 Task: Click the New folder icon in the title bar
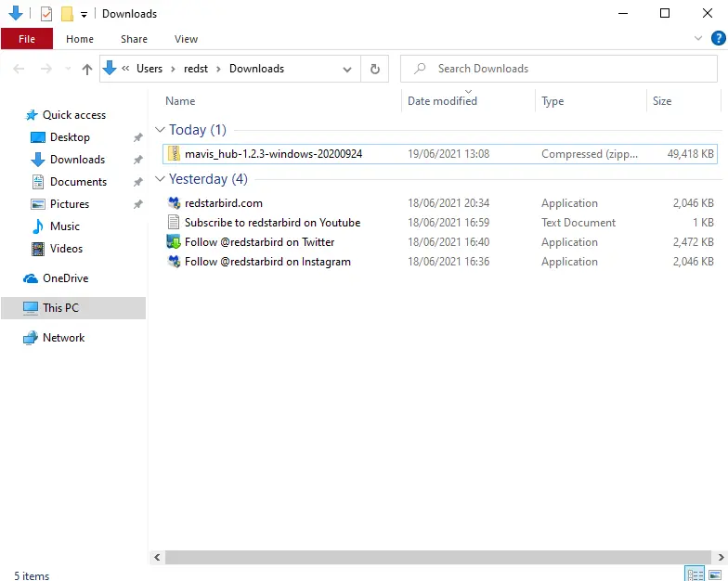67,14
